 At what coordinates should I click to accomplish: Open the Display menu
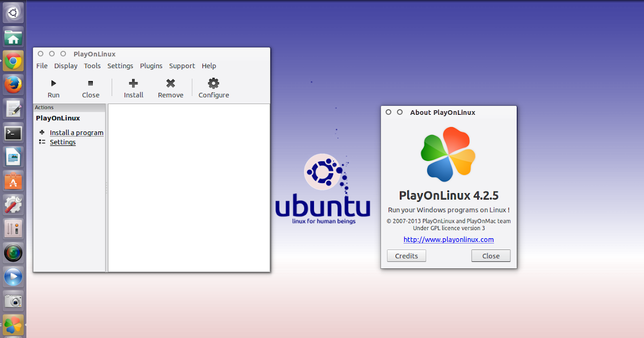pyautogui.click(x=65, y=66)
